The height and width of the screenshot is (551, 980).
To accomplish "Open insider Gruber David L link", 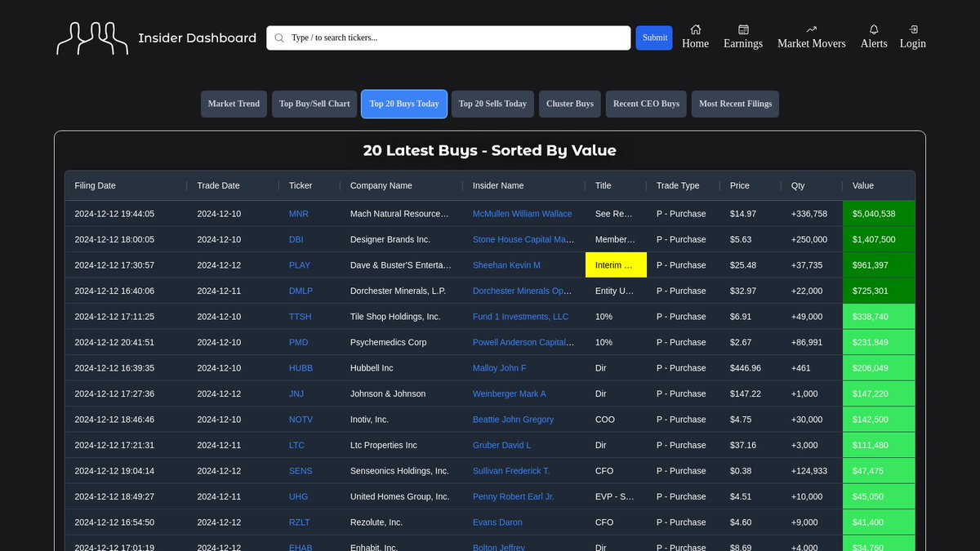I will click(501, 445).
